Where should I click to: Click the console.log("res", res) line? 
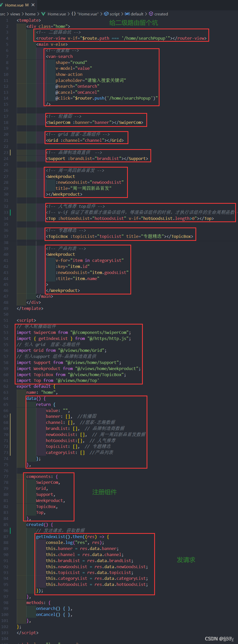[75, 542]
